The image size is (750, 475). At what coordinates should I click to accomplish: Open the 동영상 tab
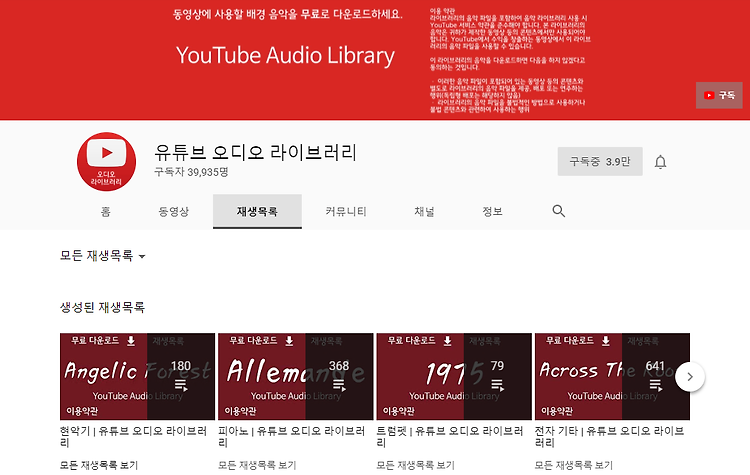coord(174,211)
